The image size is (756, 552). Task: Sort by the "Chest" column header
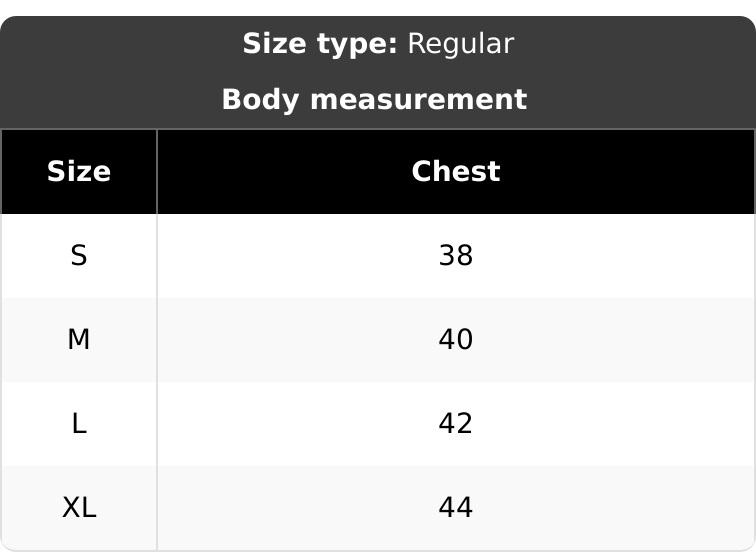pyautogui.click(x=455, y=172)
